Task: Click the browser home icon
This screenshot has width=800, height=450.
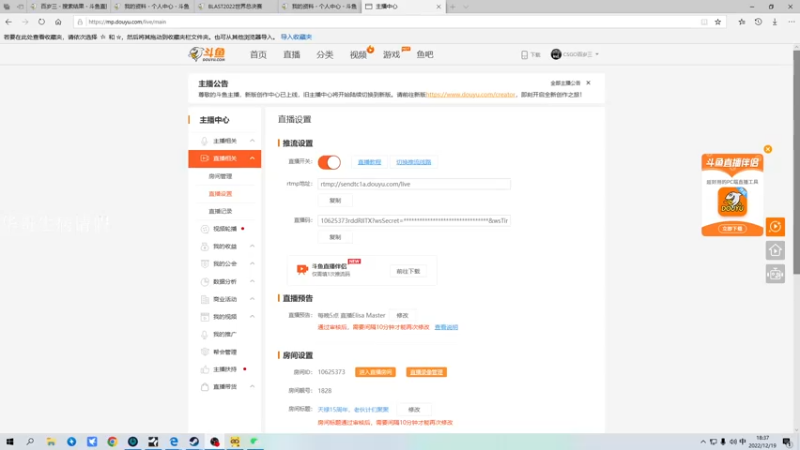Action: tap(58, 22)
